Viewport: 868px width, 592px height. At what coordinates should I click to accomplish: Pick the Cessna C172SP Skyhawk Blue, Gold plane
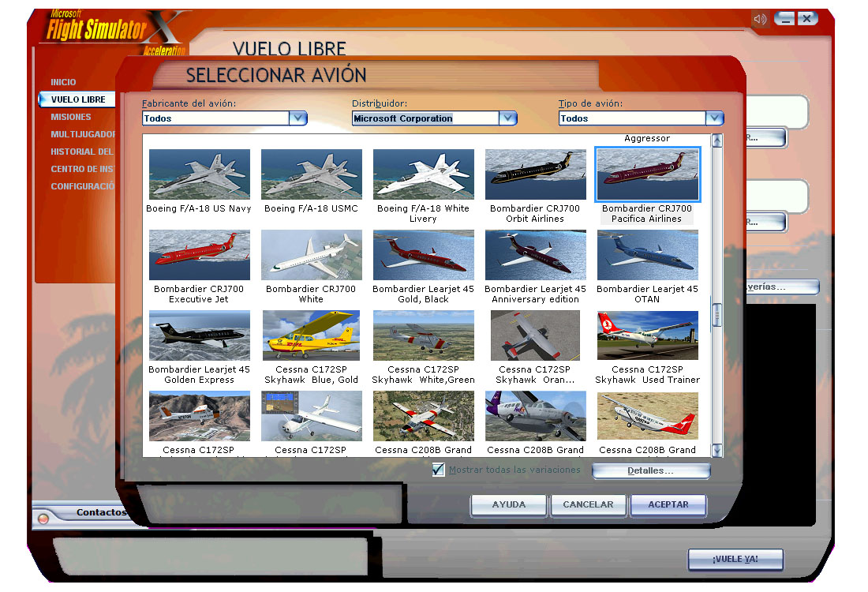[x=311, y=334]
